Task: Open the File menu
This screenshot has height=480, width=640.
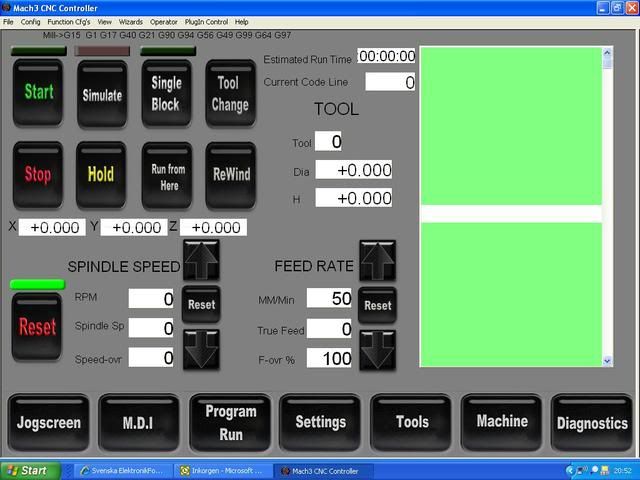Action: click(8, 22)
